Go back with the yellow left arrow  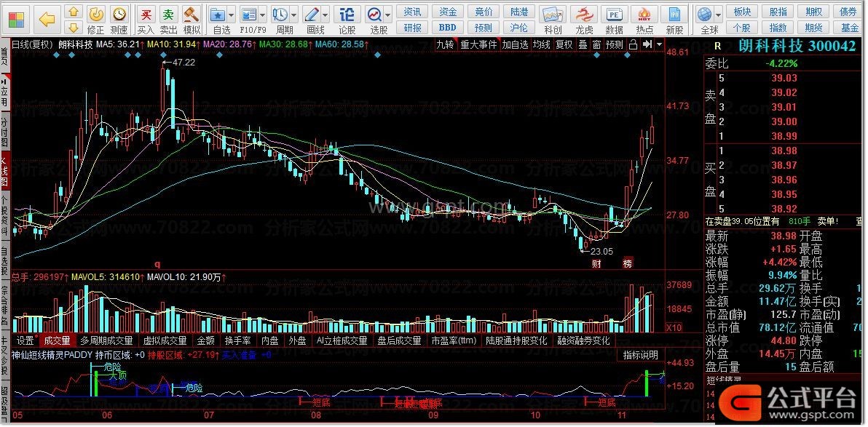[x=47, y=20]
